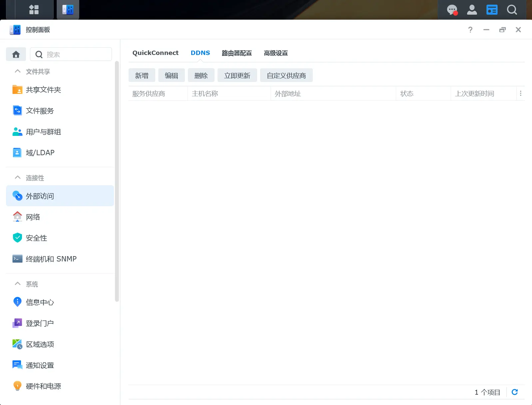Open the user account options icon
The image size is (532, 405).
(472, 10)
